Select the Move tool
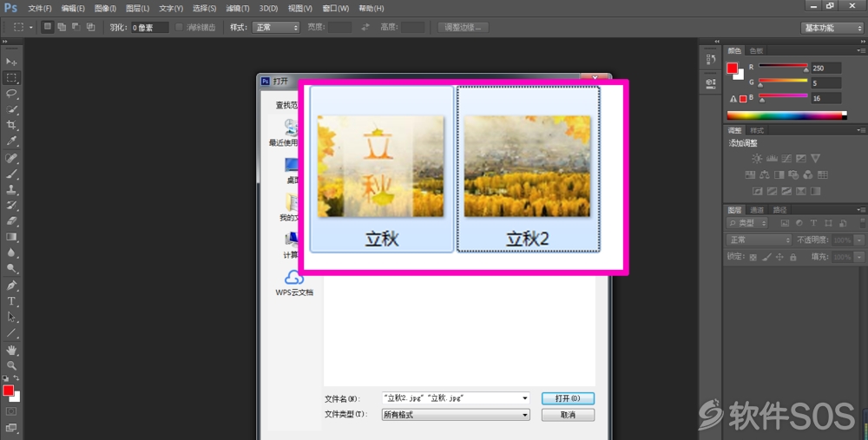Screen dimensions: 868x440 (x=11, y=62)
